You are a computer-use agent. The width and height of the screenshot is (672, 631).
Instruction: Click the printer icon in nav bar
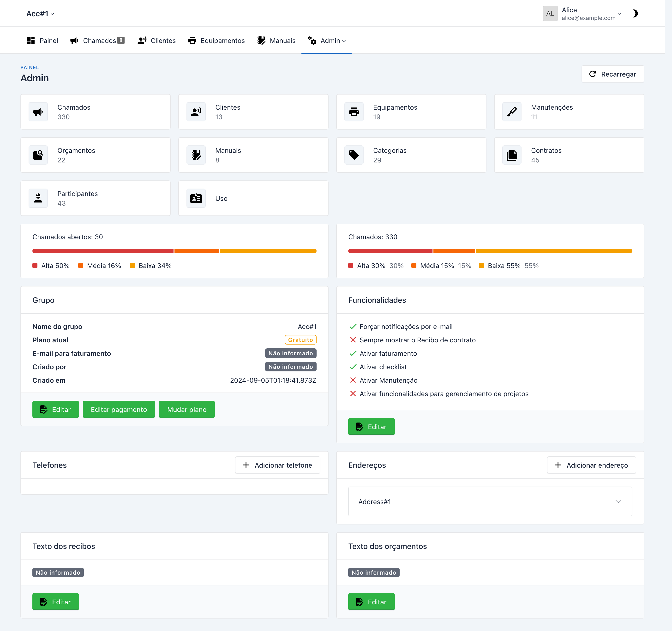coord(192,41)
